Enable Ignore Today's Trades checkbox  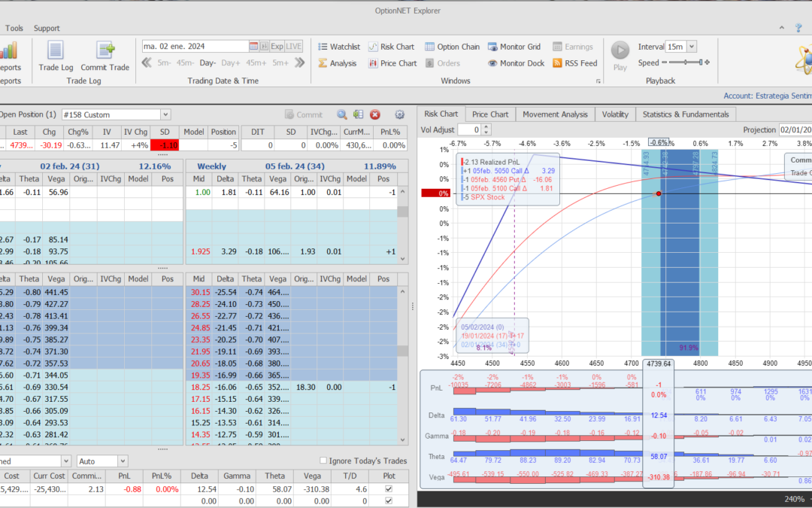323,461
